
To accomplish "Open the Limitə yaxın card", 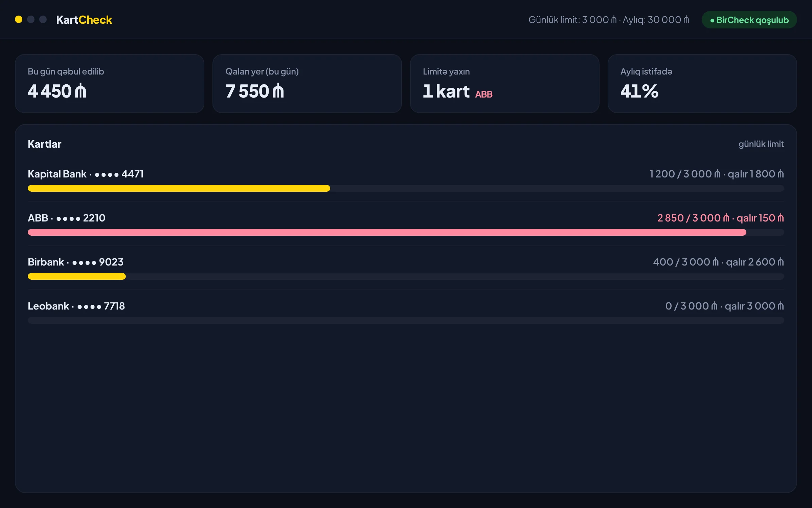I will [505, 84].
